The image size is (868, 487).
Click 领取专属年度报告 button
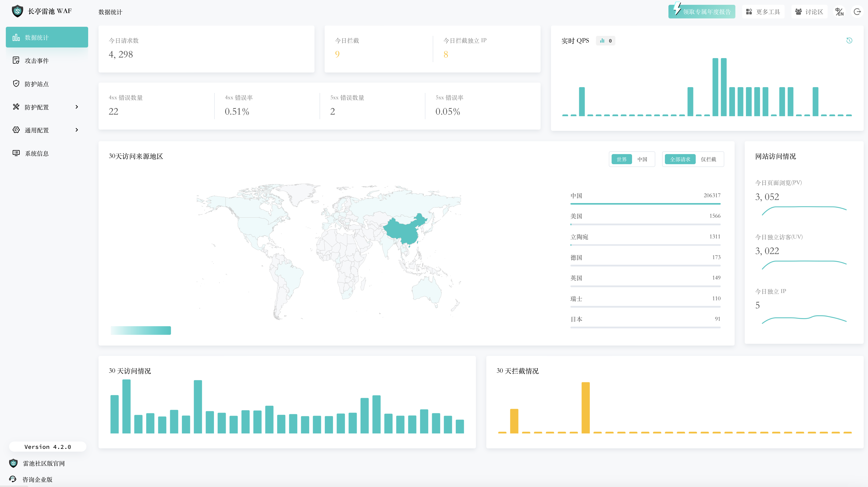point(702,12)
